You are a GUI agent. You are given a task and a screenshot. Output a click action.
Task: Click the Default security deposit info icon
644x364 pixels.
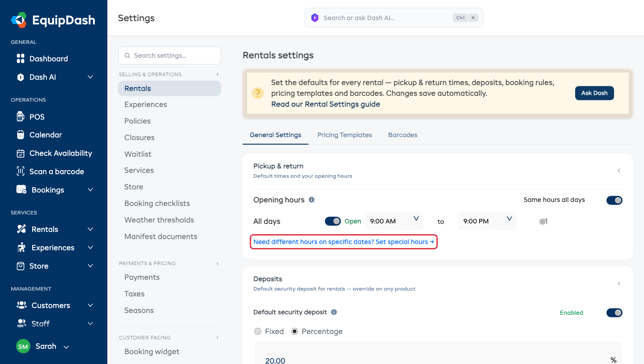(x=334, y=312)
